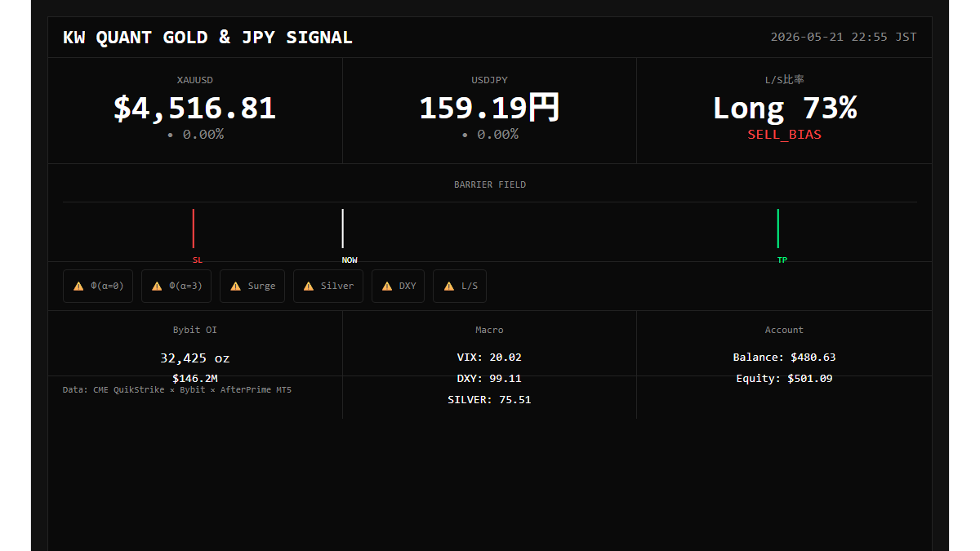Click the SILVER: 75.51 reading

490,400
